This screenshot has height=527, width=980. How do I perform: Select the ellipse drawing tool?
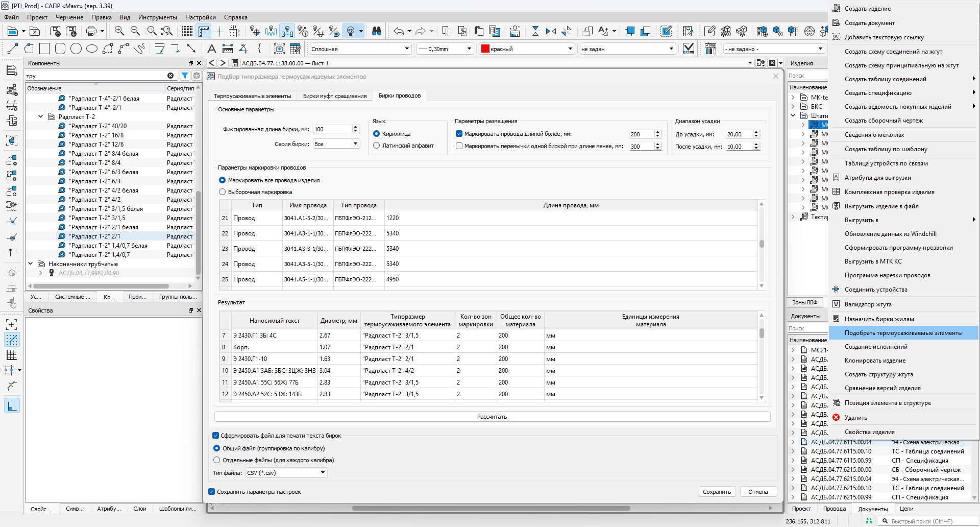point(92,49)
